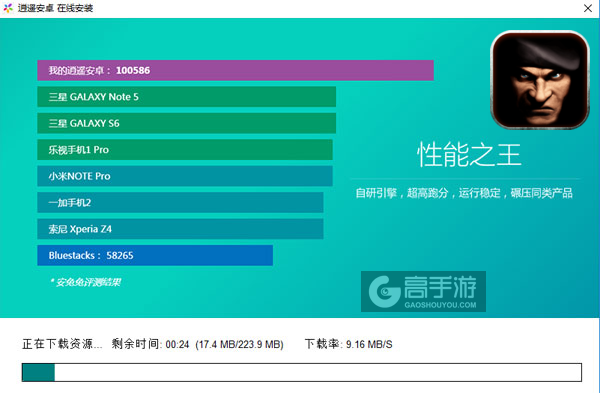Click the 正在下载资源 status text
The image size is (600, 393).
(x=62, y=344)
